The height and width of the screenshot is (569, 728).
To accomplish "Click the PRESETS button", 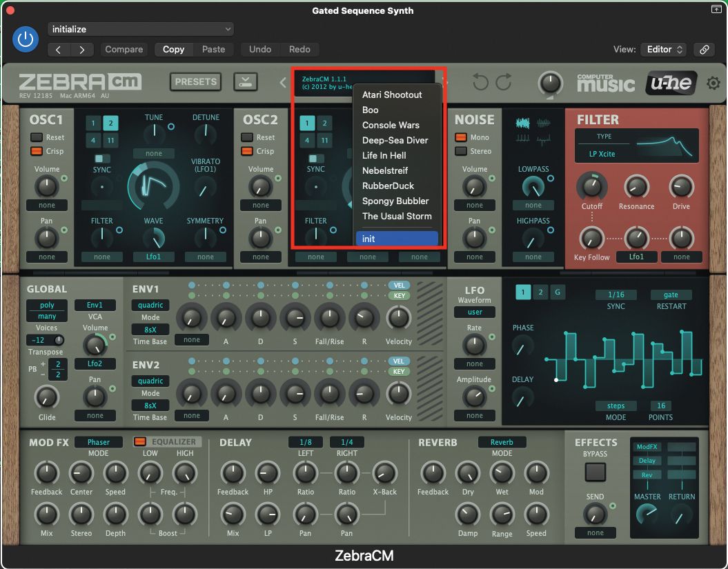I will (x=195, y=81).
